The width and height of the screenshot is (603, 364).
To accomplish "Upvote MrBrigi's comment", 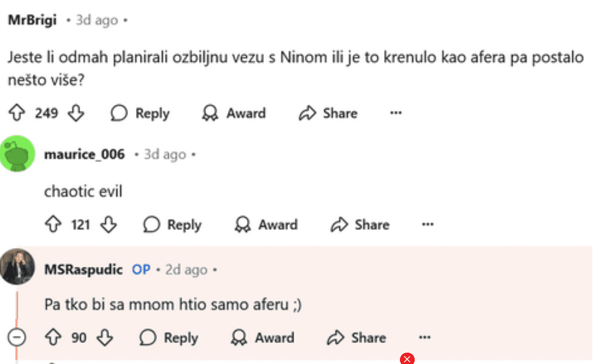I will (x=16, y=113).
